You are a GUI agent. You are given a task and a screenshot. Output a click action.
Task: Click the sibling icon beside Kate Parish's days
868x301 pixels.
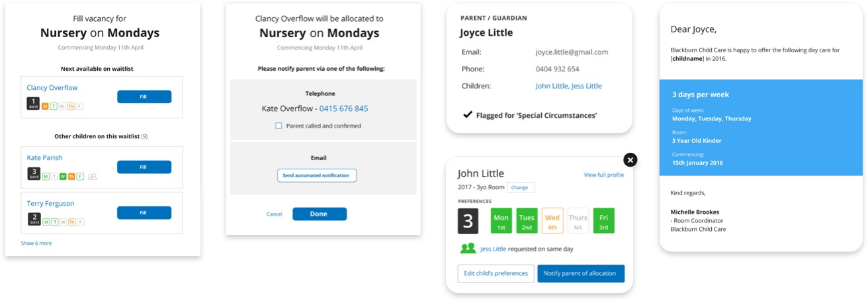click(93, 177)
